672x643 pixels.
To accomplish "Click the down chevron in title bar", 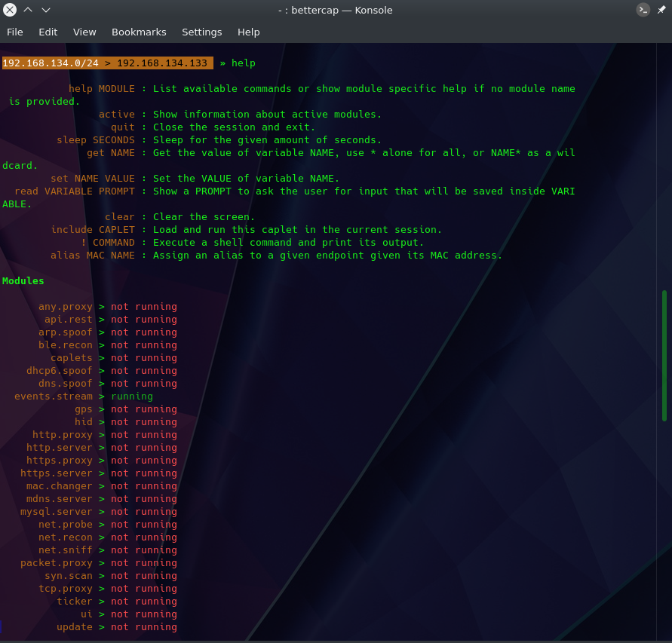I will click(46, 10).
